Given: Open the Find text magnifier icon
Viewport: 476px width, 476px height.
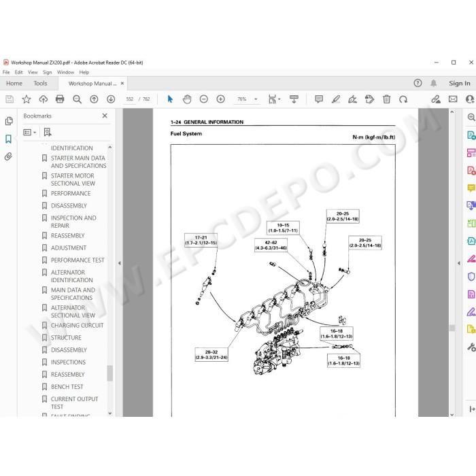Looking at the screenshot, I should [77, 99].
